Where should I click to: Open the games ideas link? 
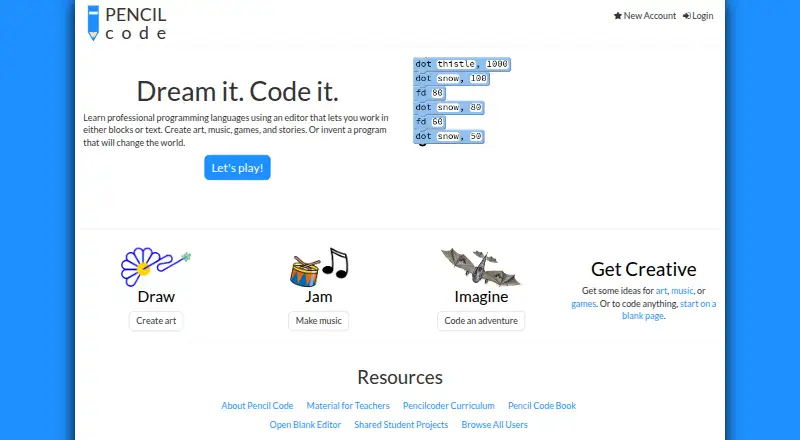[x=584, y=304]
